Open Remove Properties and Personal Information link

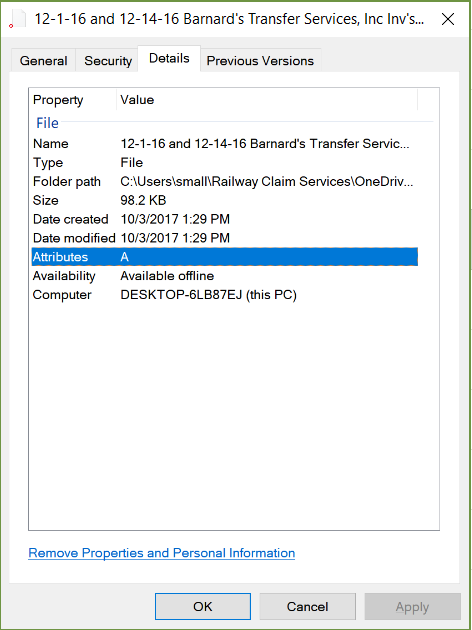pos(161,553)
